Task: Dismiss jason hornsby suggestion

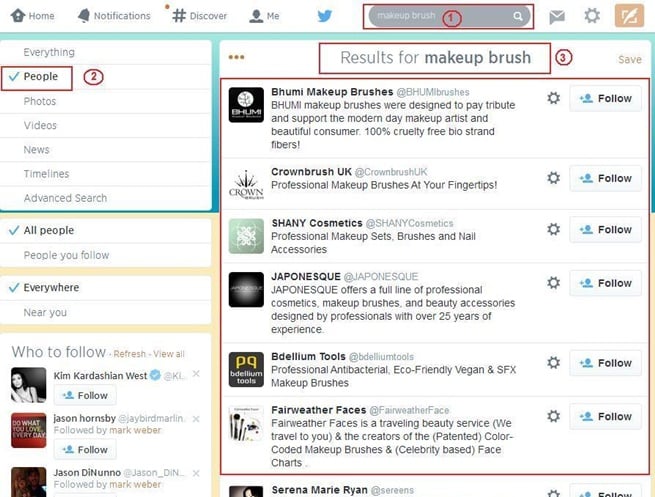Action: [196, 418]
